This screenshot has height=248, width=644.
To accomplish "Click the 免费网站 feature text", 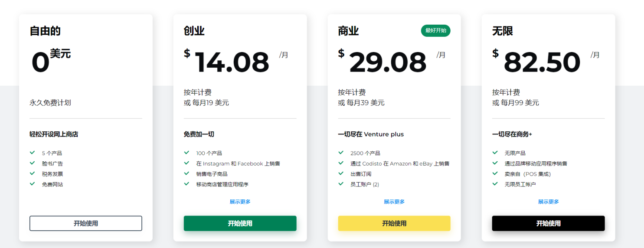I will [52, 184].
